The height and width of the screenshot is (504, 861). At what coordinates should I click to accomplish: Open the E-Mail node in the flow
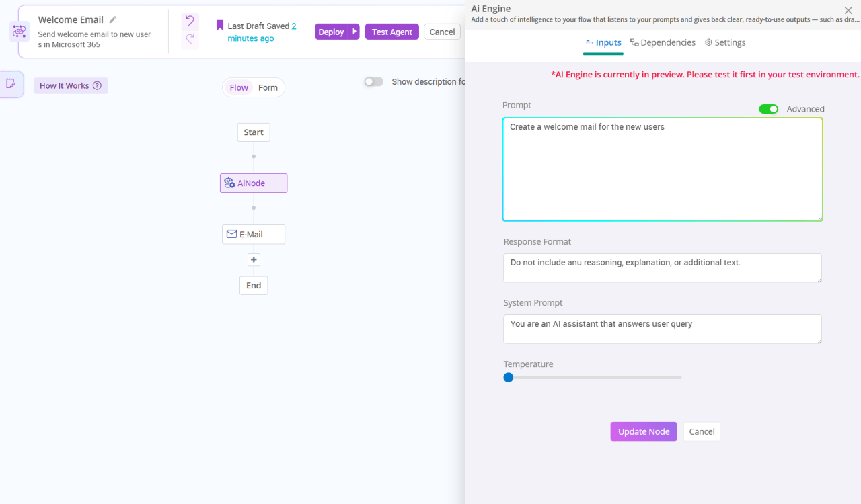tap(254, 234)
